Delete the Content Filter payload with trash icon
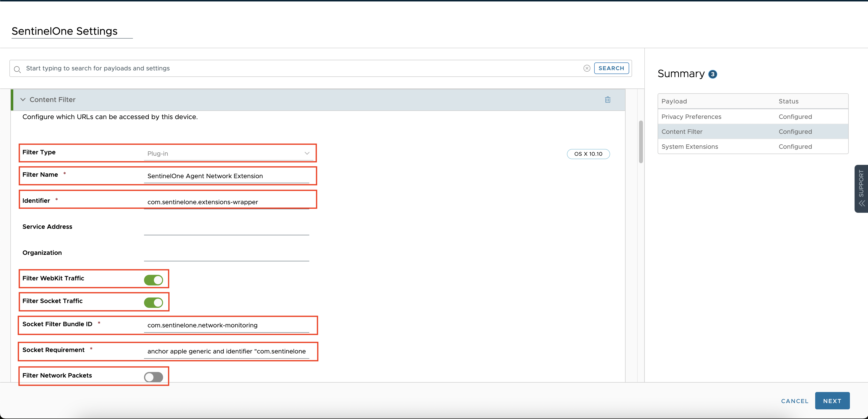This screenshot has width=868, height=419. pos(607,100)
